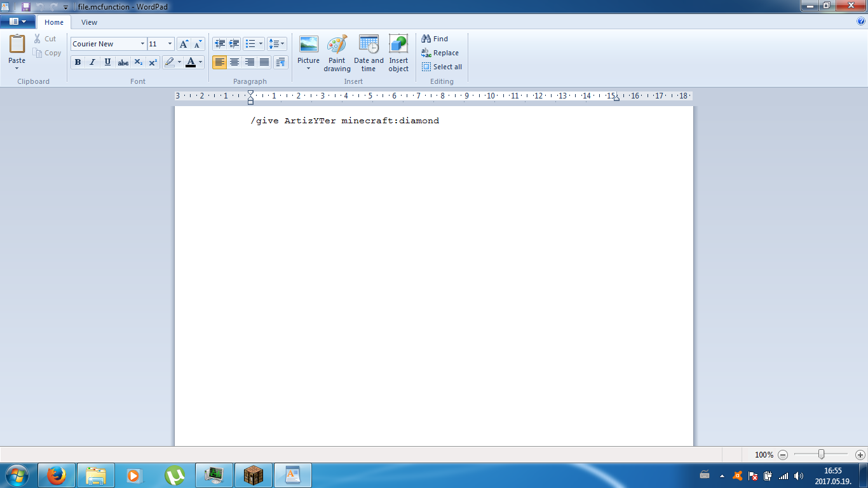Toggle Bold formatting
868x488 pixels.
pyautogui.click(x=78, y=62)
